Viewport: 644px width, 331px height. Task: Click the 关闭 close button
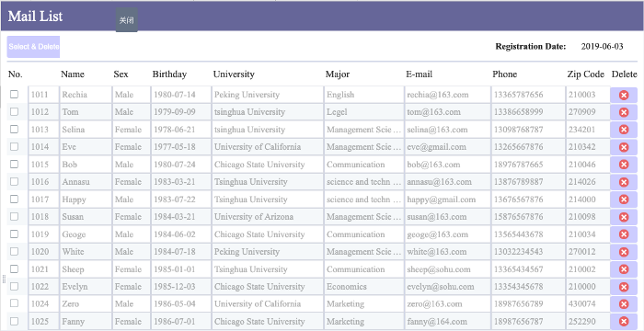click(127, 20)
